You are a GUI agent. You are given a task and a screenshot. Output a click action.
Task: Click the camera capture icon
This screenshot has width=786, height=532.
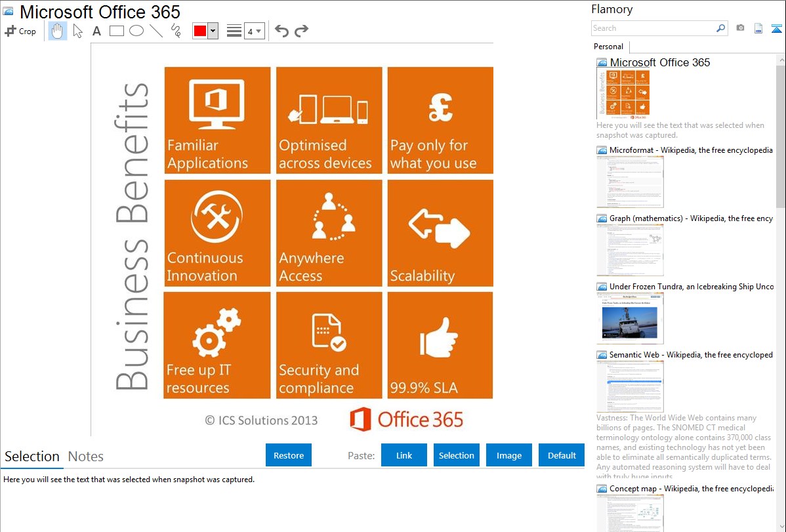(740, 28)
